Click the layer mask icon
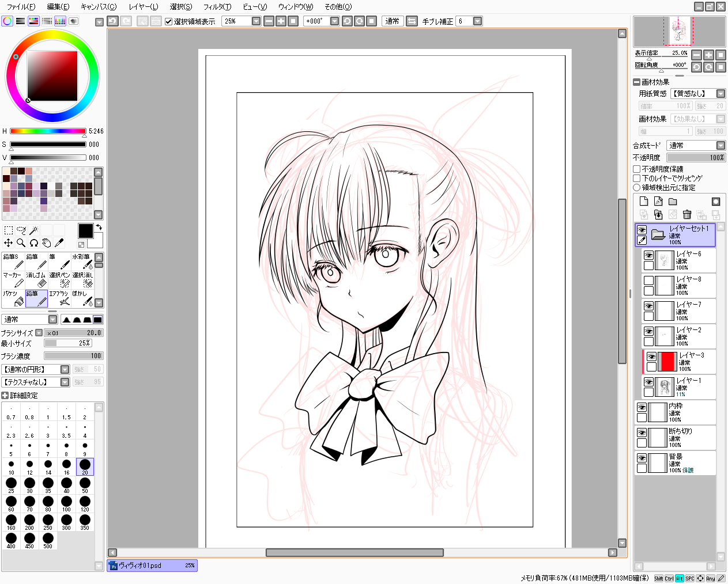 click(716, 201)
